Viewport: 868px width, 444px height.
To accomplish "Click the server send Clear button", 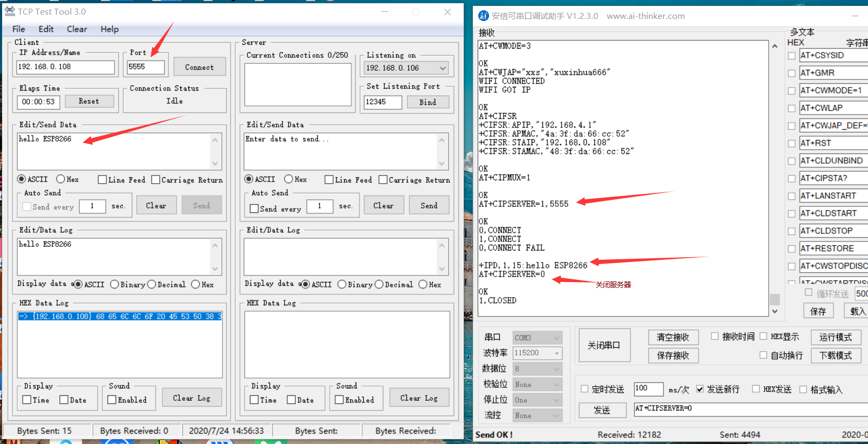I will [x=383, y=206].
